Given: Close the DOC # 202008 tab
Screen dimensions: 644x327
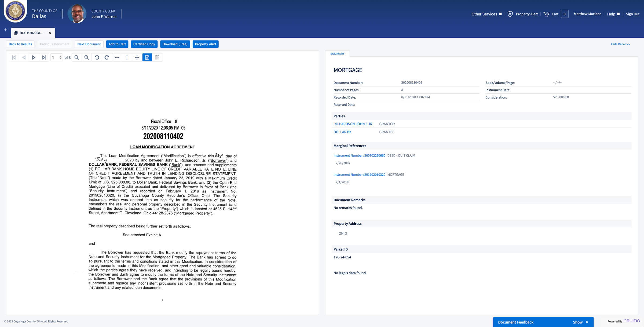Looking at the screenshot, I should point(50,33).
